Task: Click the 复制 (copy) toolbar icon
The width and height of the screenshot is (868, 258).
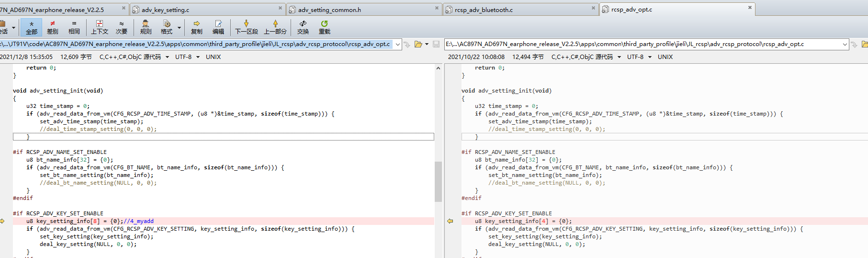Action: (196, 27)
